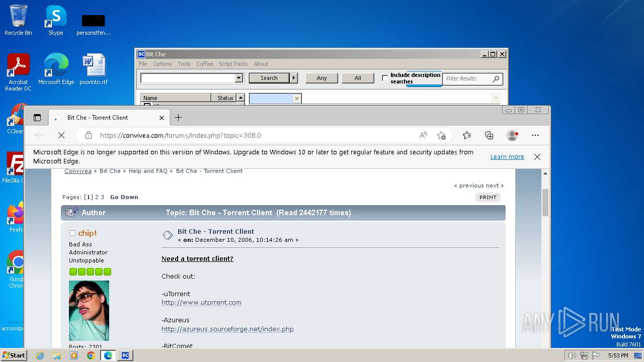Screen dimensions: 644x362
Task: Open the Favorites list icon
Action: pos(467,135)
